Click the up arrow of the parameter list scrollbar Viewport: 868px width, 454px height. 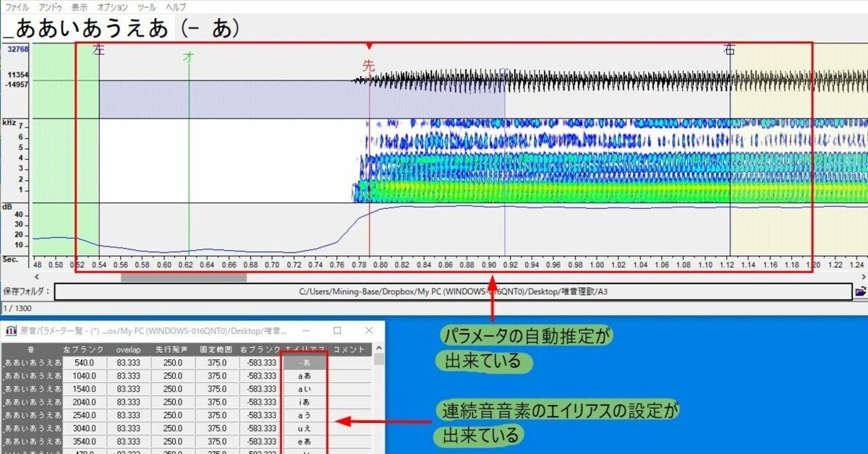pyautogui.click(x=380, y=348)
